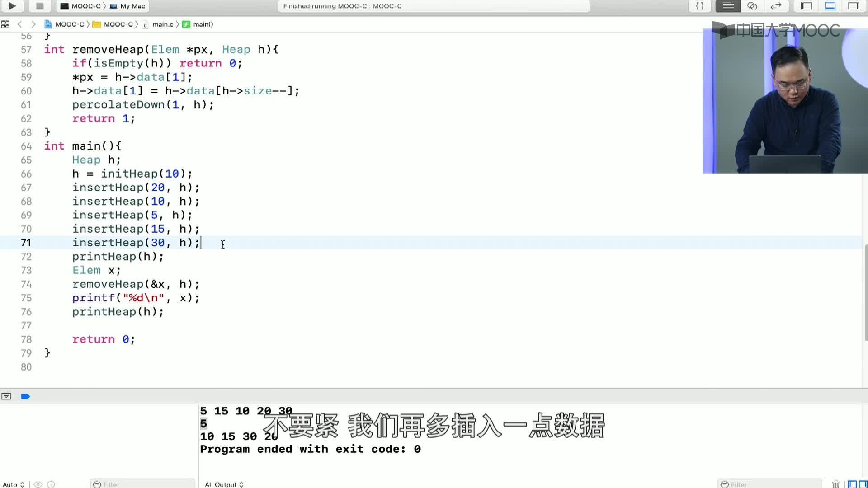Image resolution: width=868 pixels, height=488 pixels.
Task: Run the MOOC-C project with Play button
Action: click(x=12, y=6)
